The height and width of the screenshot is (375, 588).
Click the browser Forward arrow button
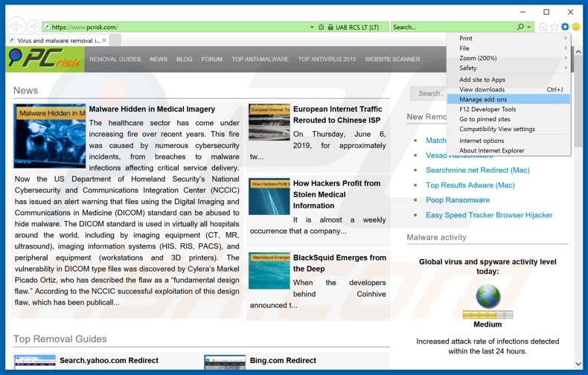click(x=33, y=27)
